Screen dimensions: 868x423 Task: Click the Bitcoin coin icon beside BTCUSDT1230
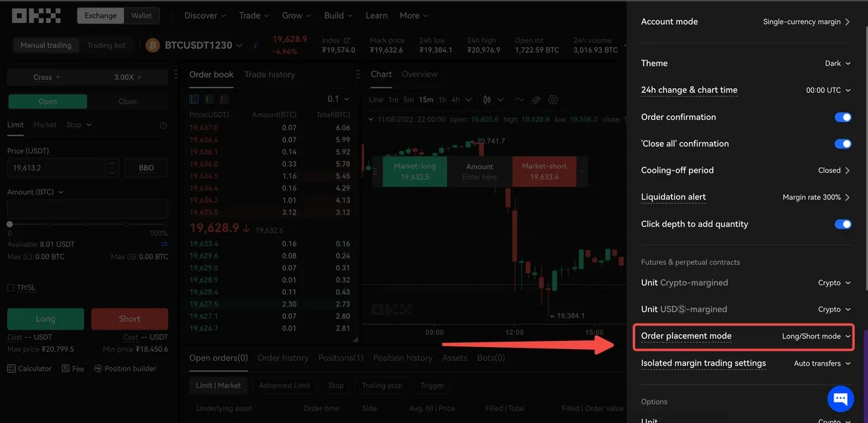point(153,45)
